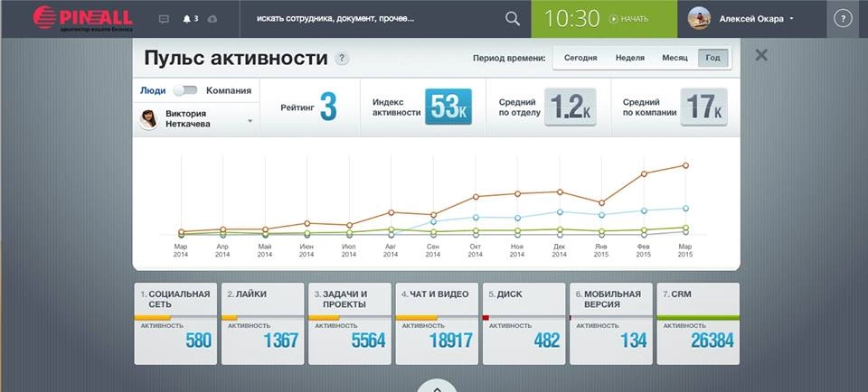Open notifications bell showing 3
Viewport: 868px width, 392px height.
[191, 19]
